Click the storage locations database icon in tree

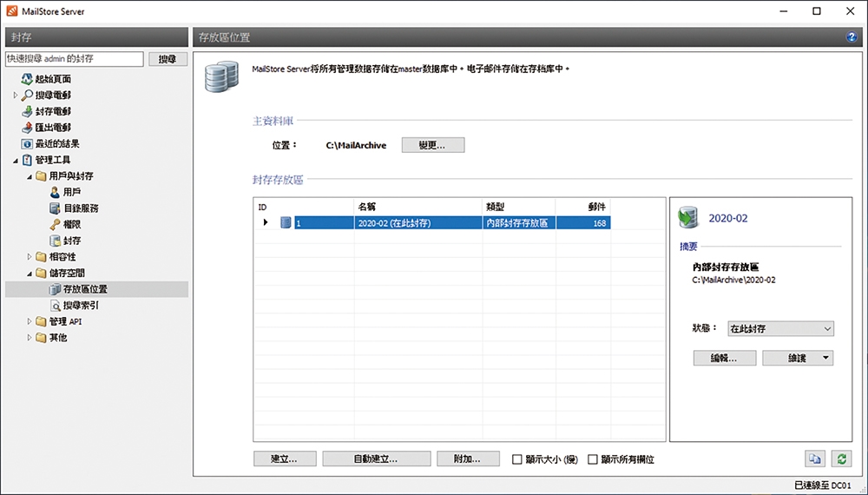pos(55,289)
